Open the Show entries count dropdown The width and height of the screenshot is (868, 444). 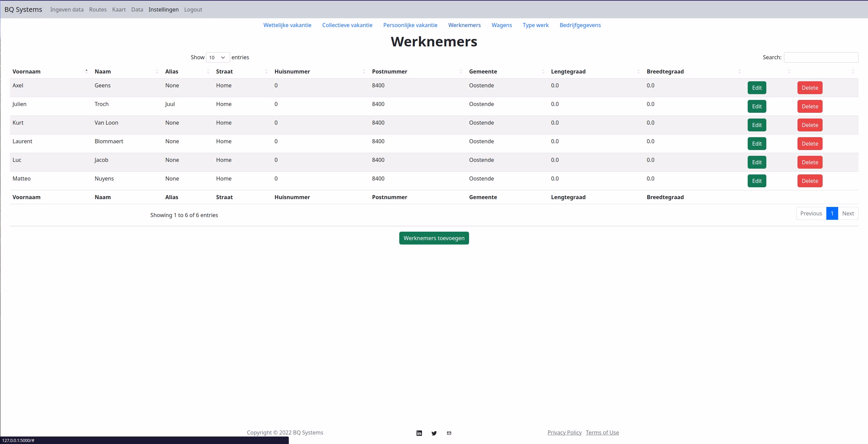tap(218, 58)
